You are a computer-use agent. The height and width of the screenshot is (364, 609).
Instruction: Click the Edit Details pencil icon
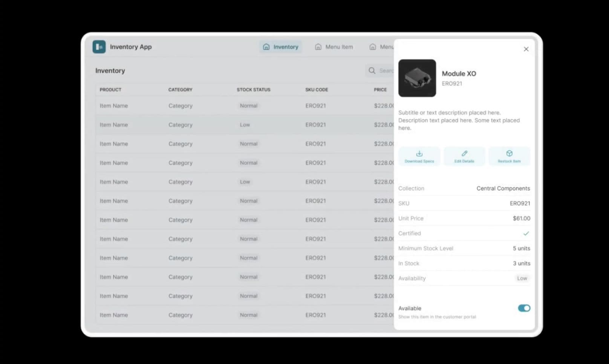coord(464,153)
